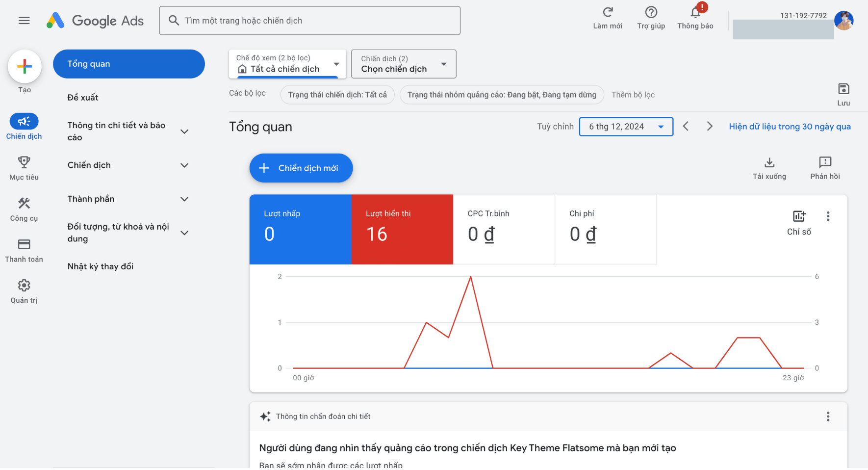Click Trạng thái chiến dịch filter chip
The height and width of the screenshot is (470, 868).
(337, 95)
